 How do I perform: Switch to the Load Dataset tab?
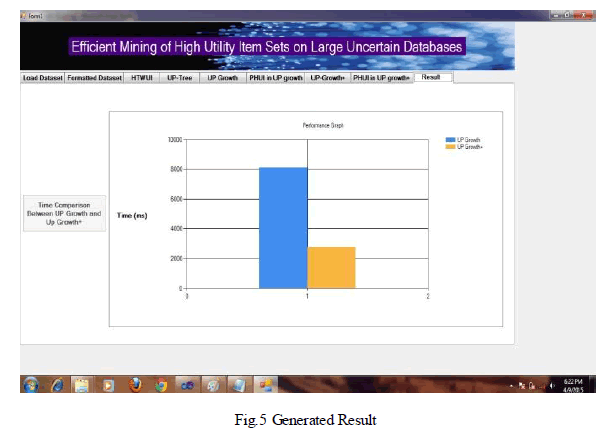[x=43, y=77]
